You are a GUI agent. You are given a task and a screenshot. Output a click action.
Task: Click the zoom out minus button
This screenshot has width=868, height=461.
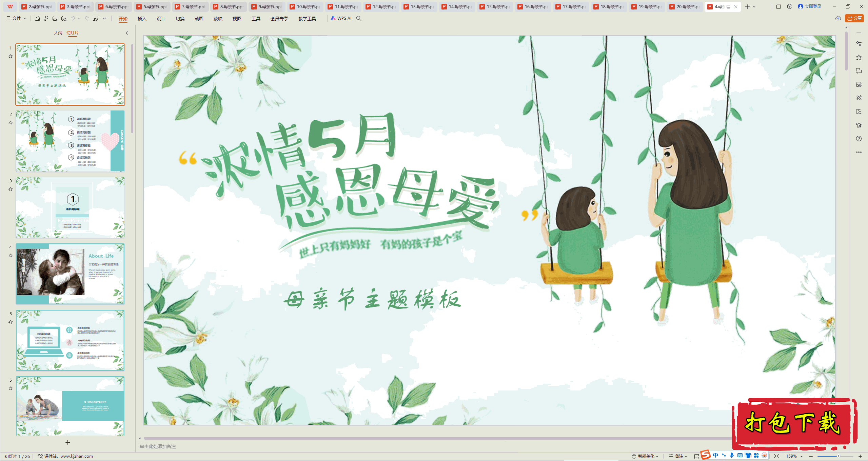pos(811,456)
